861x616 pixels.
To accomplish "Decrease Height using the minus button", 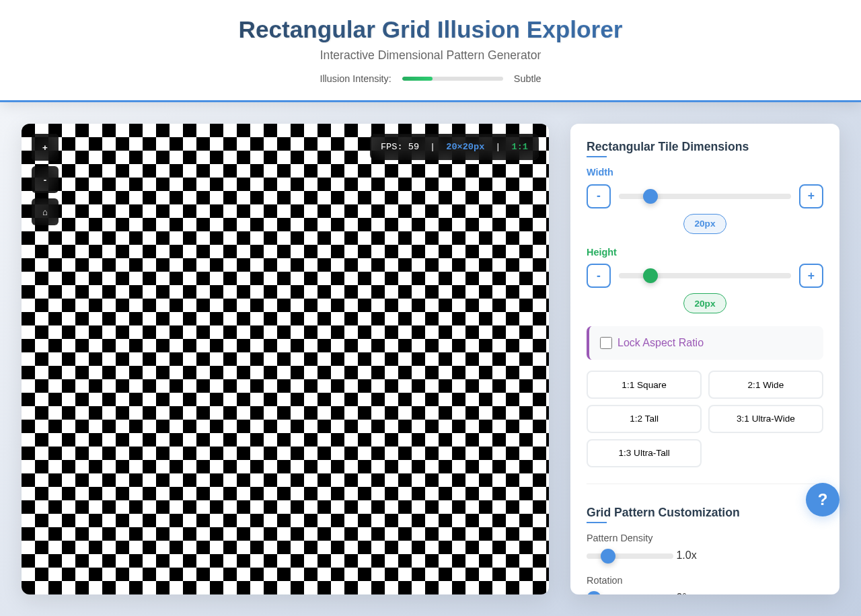I will click(598, 276).
